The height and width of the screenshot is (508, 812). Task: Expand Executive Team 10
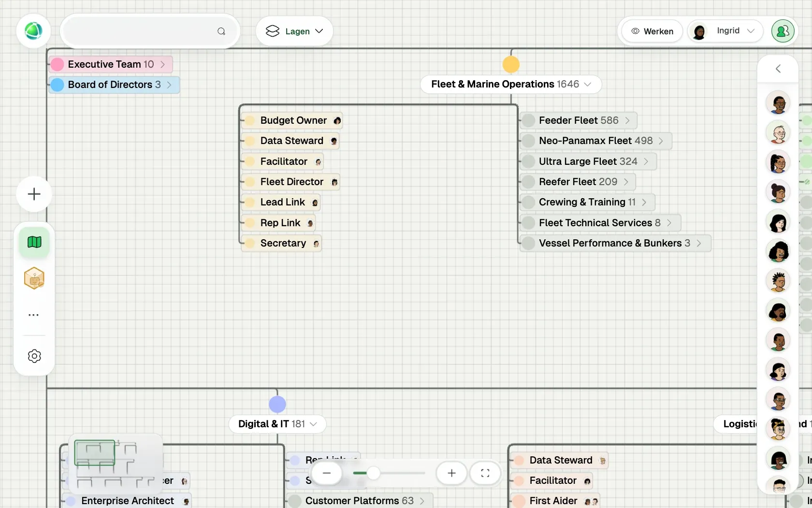click(111, 64)
